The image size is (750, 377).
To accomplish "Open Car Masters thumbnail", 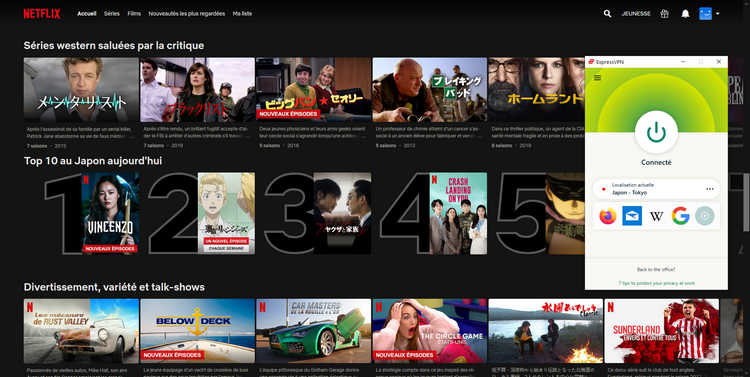I will point(313,331).
